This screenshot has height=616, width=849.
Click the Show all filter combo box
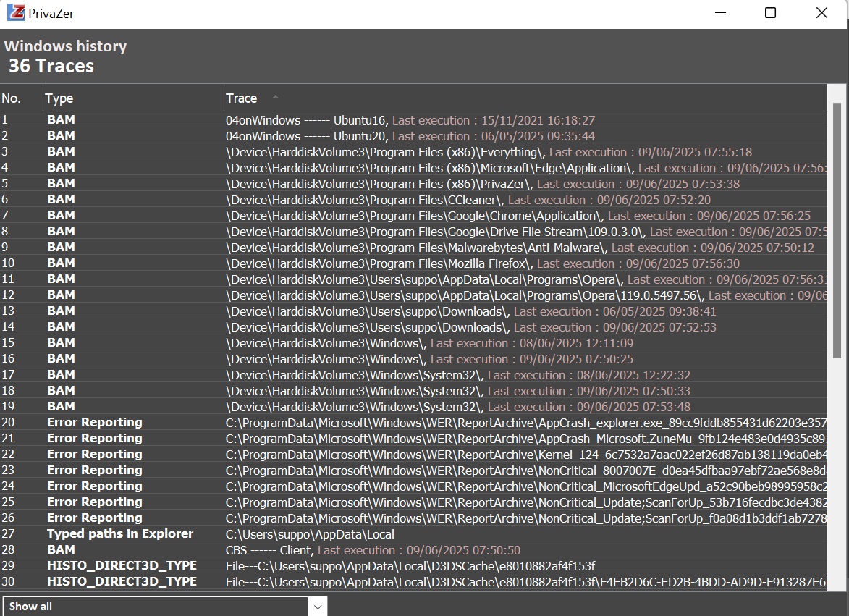(x=156, y=607)
